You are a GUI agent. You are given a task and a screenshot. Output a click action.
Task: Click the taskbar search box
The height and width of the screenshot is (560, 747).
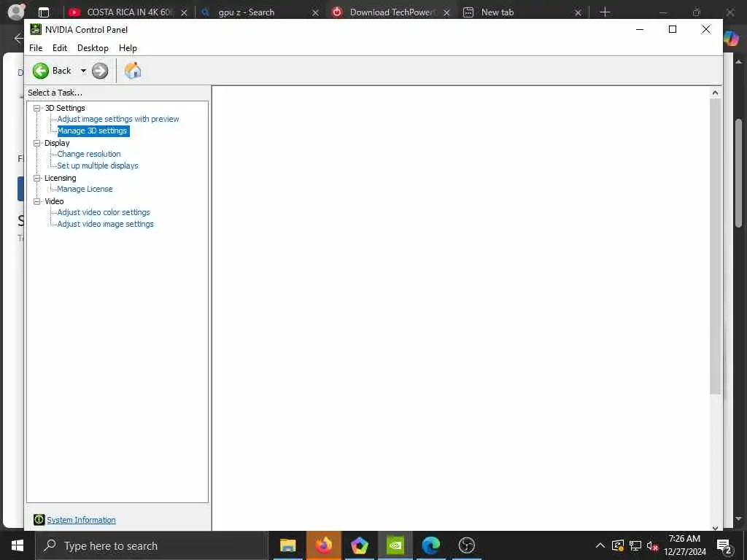152,545
